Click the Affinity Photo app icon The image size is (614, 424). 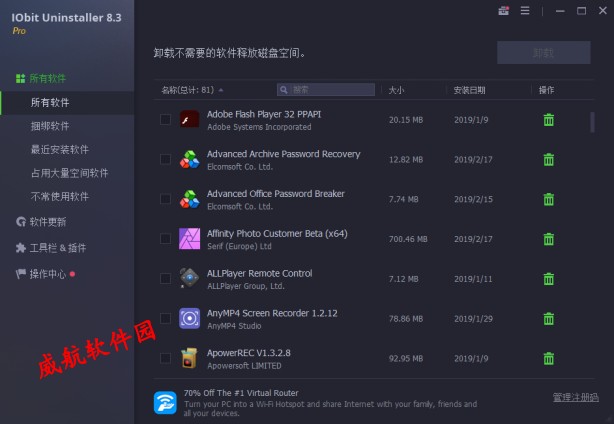(190, 239)
